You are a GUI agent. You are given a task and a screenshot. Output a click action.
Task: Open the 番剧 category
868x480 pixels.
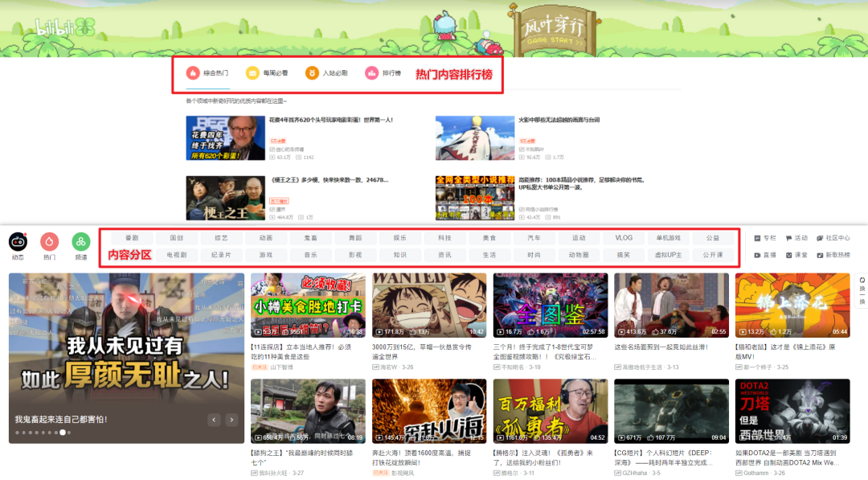pyautogui.click(x=132, y=238)
